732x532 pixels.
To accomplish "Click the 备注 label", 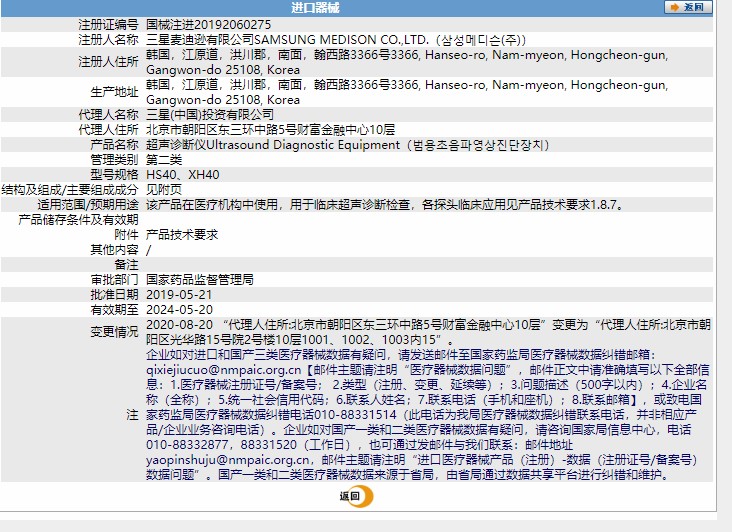I will tap(127, 265).
